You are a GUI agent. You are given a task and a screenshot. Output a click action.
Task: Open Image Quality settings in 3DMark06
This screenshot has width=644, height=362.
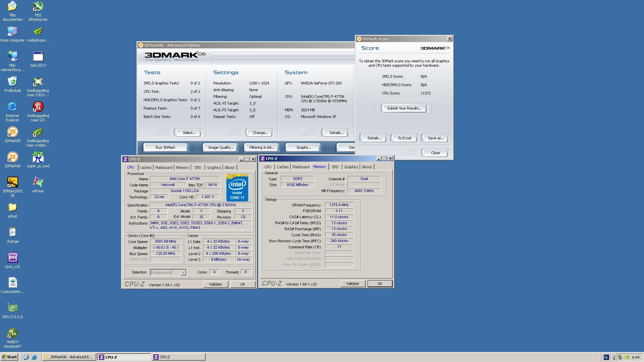pyautogui.click(x=221, y=147)
